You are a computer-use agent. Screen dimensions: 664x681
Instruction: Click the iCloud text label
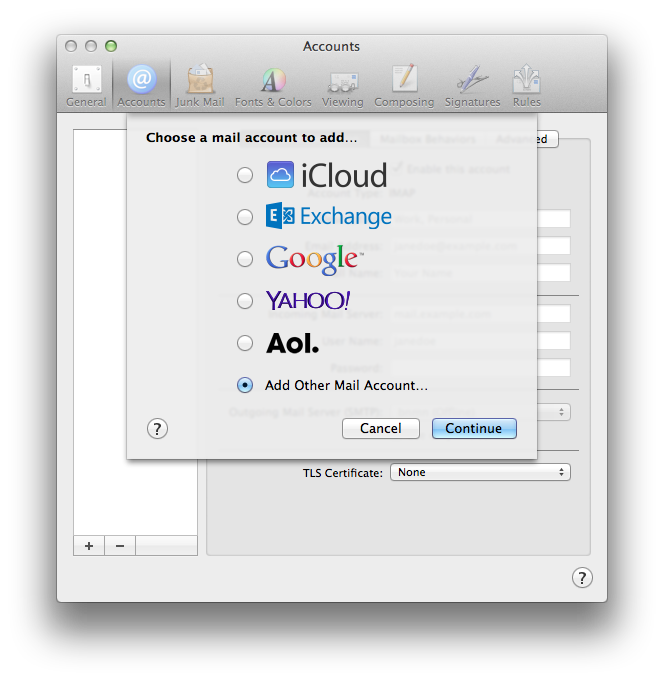(x=344, y=175)
